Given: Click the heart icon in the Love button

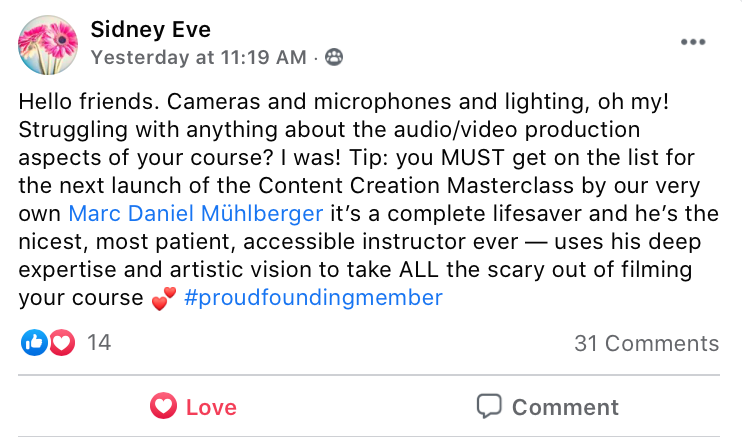Looking at the screenshot, I should pos(163,406).
